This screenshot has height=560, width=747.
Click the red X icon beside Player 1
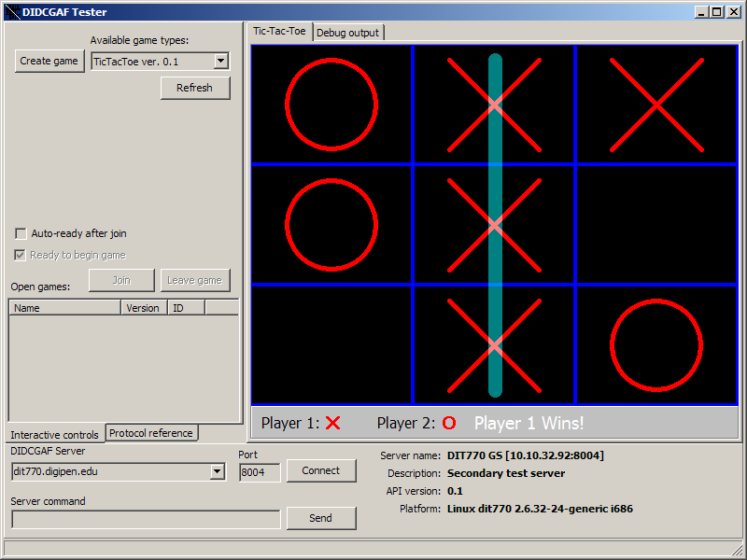pyautogui.click(x=332, y=423)
